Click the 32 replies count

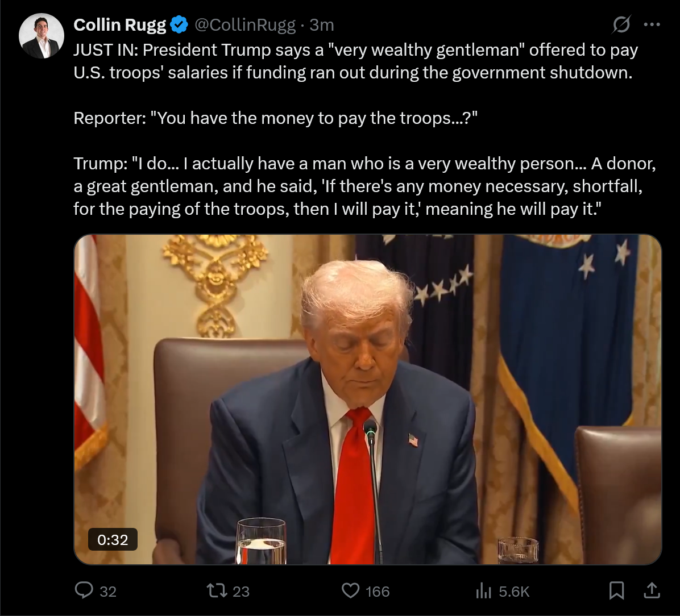(108, 592)
